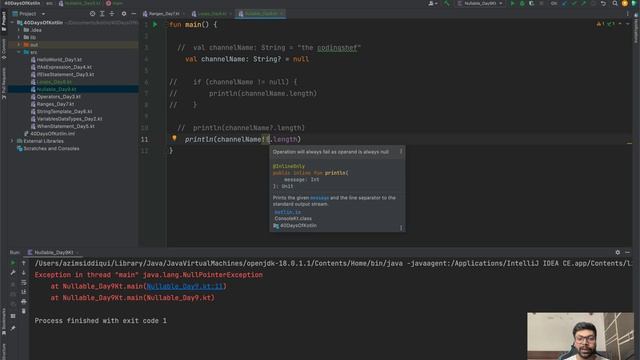Open HelloWorld_Day1.kt in the project tree

pyautogui.click(x=59, y=60)
